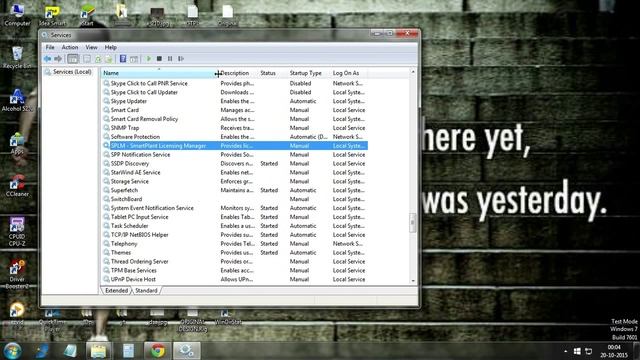Select the Computer desktop icon

pyautogui.click(x=17, y=15)
